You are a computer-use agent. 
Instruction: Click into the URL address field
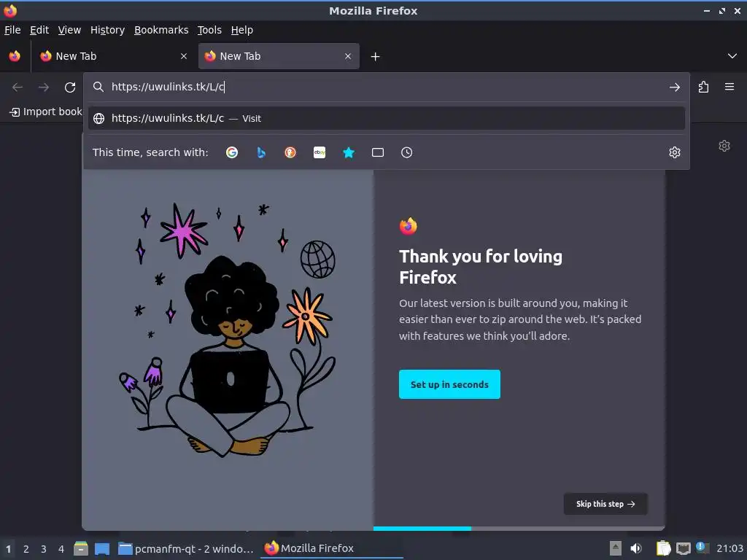386,87
